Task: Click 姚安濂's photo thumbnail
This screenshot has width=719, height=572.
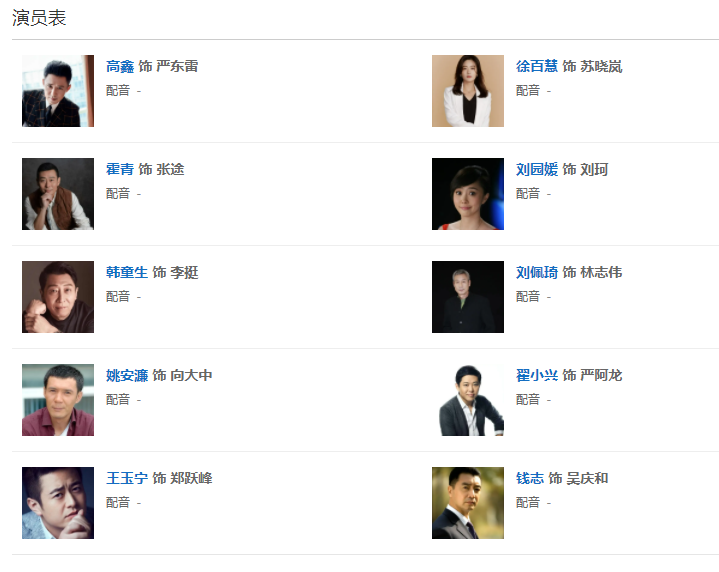Action: (x=58, y=400)
